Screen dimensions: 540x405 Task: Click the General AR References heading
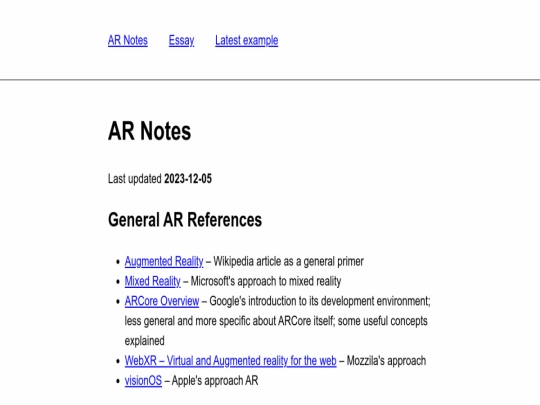185,220
